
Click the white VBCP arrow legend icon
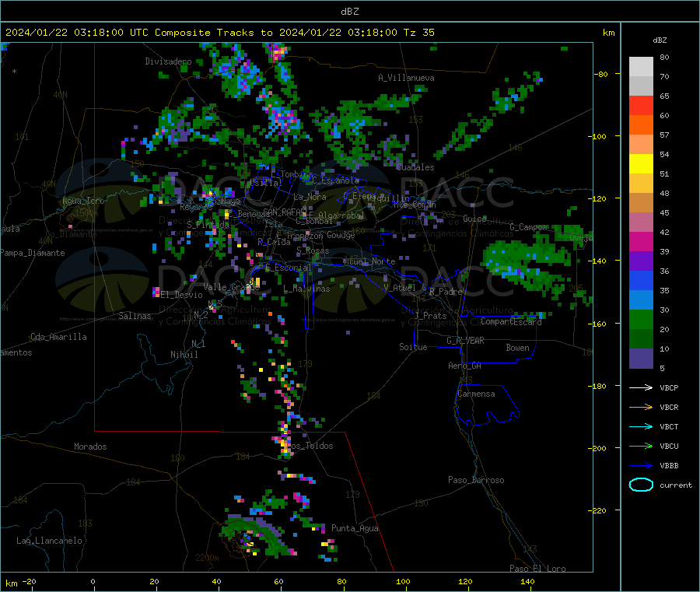tap(641, 387)
